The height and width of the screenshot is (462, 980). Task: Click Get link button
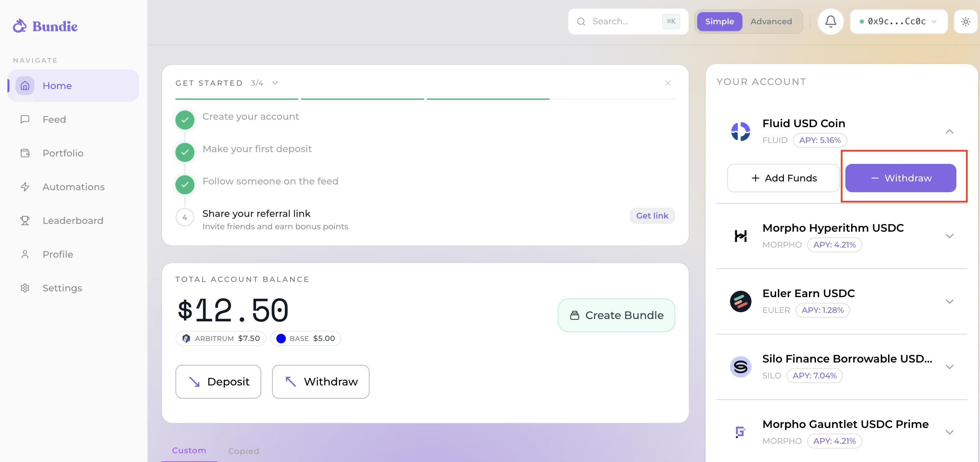tap(652, 215)
